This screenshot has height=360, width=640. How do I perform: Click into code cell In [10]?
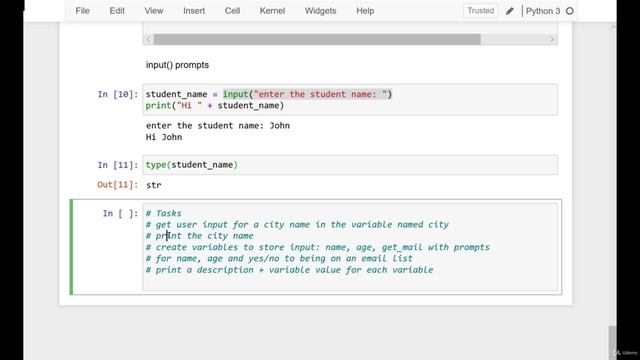tap(350, 100)
